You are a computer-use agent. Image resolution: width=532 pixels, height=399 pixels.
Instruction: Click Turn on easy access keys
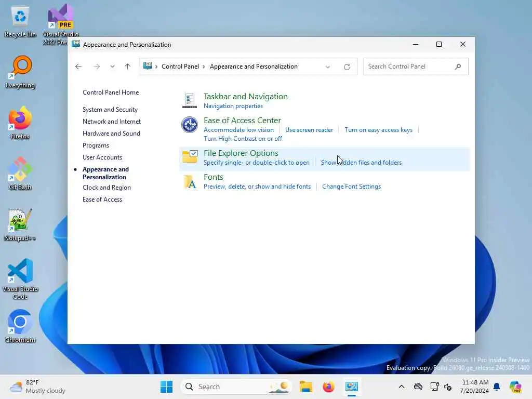(x=378, y=129)
